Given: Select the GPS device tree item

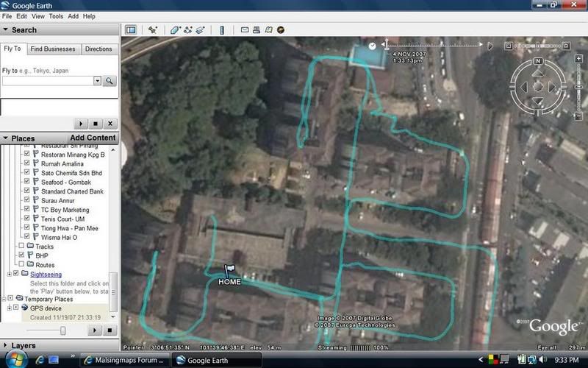Looking at the screenshot, I should (x=46, y=308).
